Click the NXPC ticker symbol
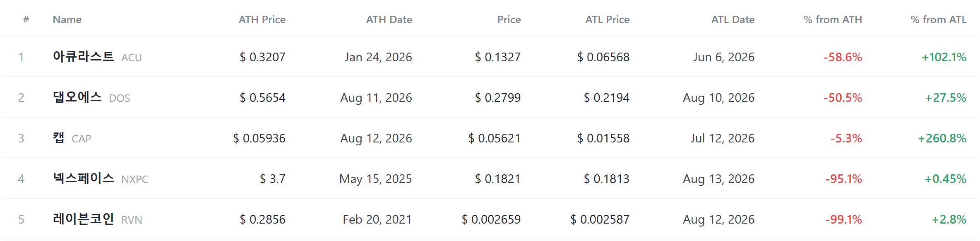Screen dimensions: 980x241 [x=135, y=179]
